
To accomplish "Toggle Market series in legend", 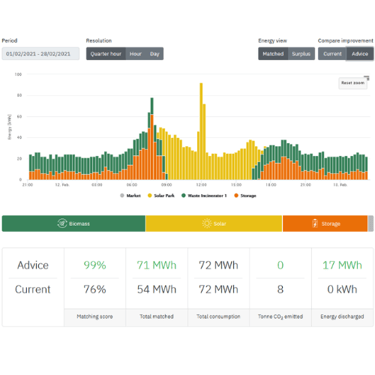I will [x=130, y=196].
